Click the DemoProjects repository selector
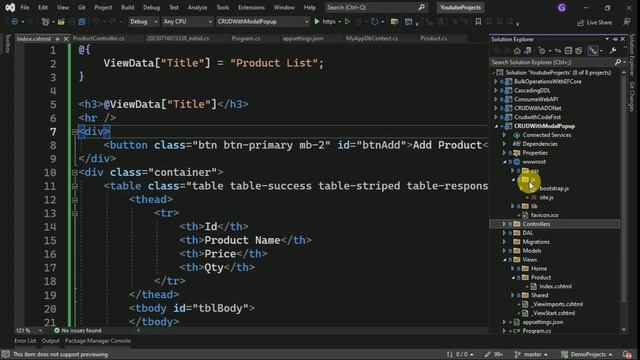 pos(587,354)
